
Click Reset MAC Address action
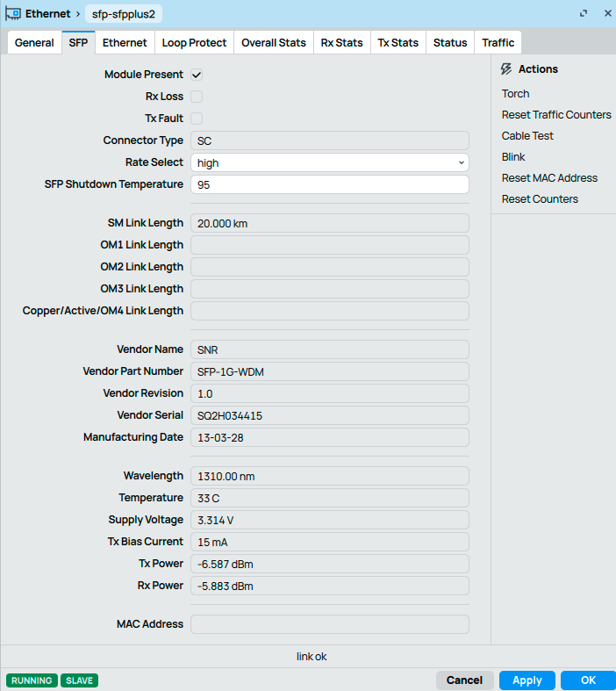(549, 178)
